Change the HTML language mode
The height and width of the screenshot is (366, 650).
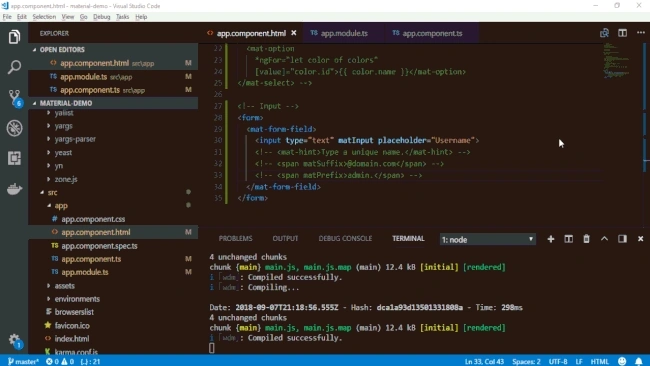pos(599,361)
